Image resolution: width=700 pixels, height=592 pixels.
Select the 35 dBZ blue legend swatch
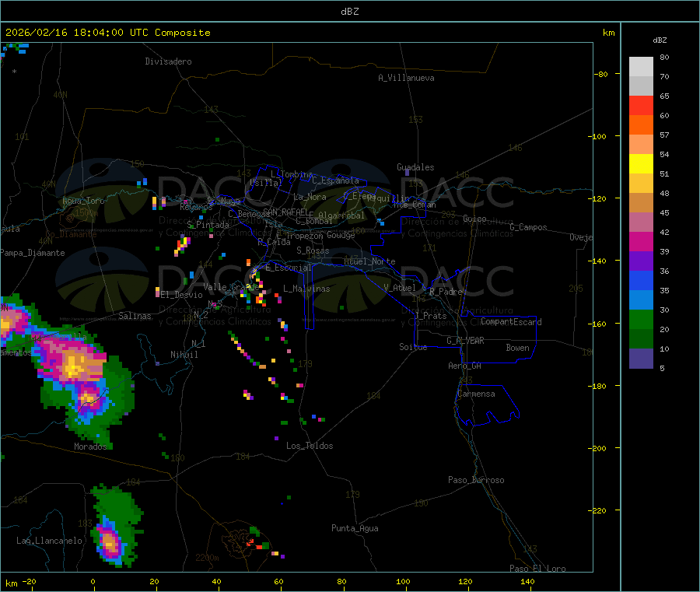[641, 280]
